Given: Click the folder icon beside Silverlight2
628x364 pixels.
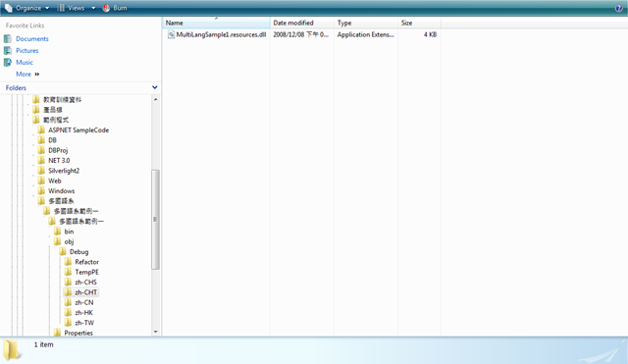Looking at the screenshot, I should [x=41, y=170].
